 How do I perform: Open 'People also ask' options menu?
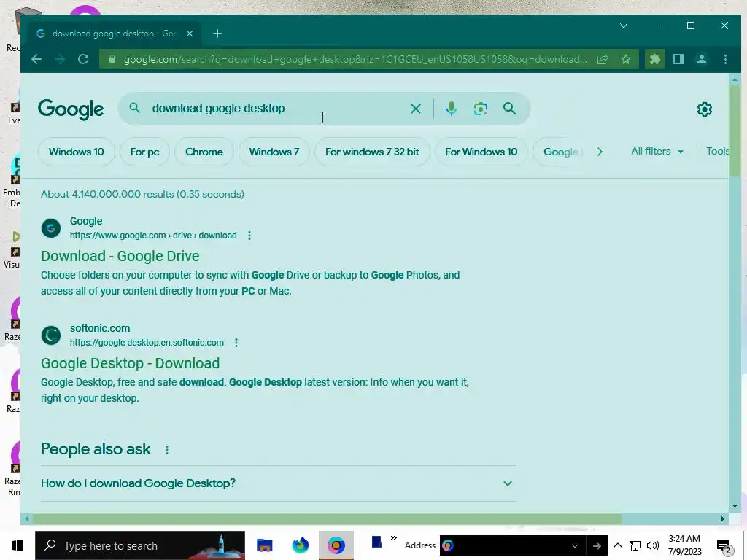click(x=167, y=449)
